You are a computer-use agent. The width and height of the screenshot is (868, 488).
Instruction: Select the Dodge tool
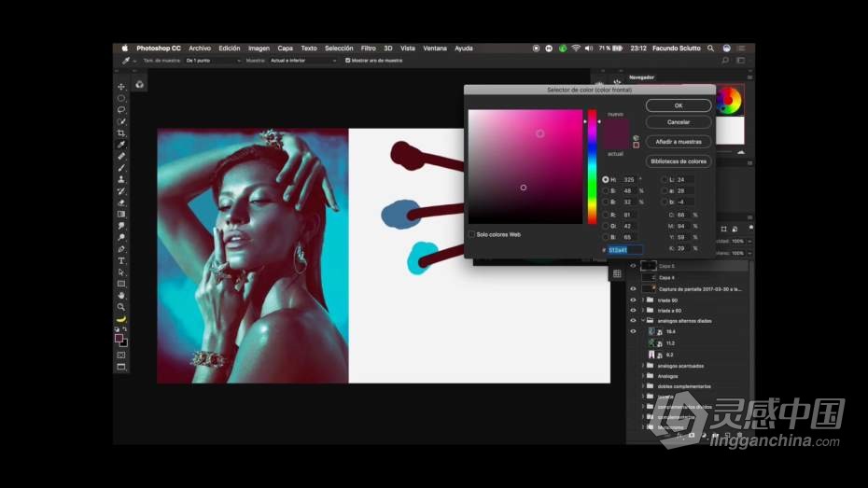(x=121, y=238)
